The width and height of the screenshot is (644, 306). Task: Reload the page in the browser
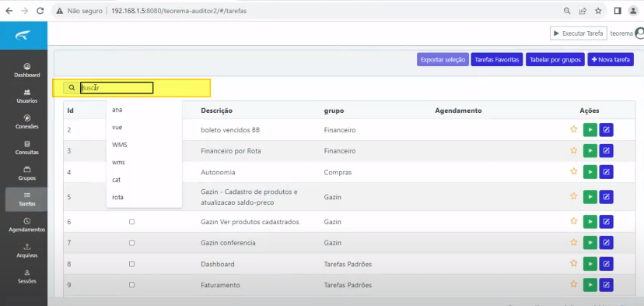coord(40,11)
